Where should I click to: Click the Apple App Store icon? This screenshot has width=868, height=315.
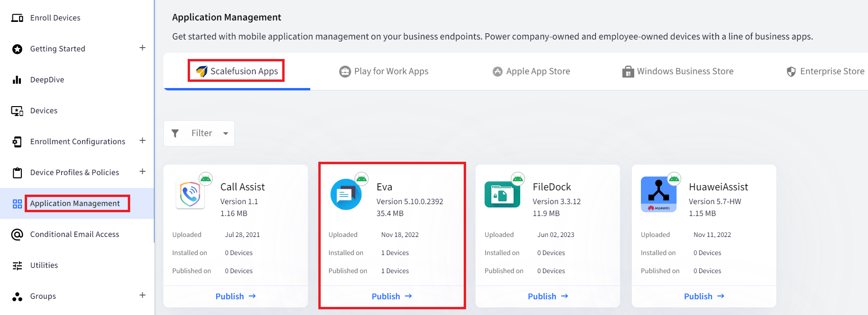(x=497, y=71)
